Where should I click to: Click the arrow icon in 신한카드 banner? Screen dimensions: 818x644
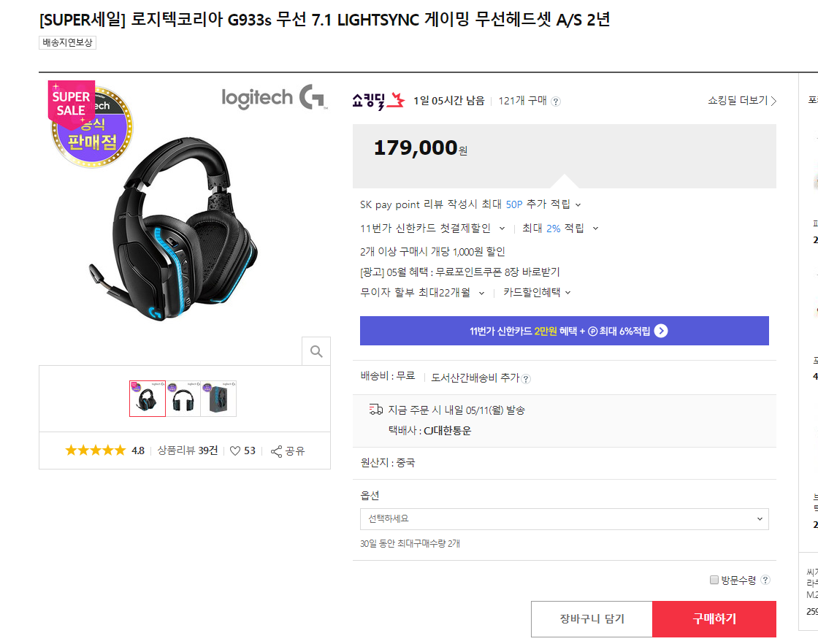[661, 331]
